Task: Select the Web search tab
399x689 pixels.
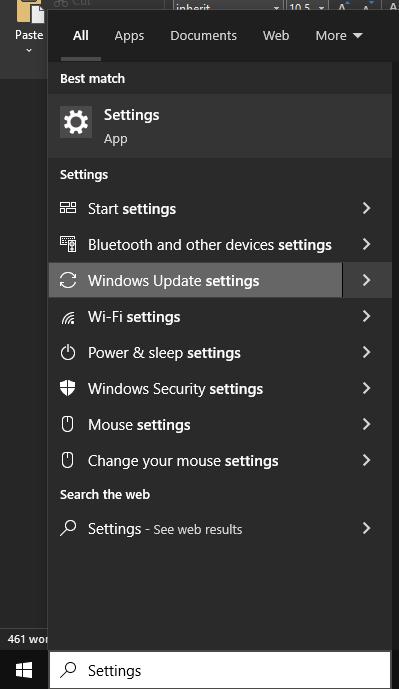Action: click(x=276, y=36)
